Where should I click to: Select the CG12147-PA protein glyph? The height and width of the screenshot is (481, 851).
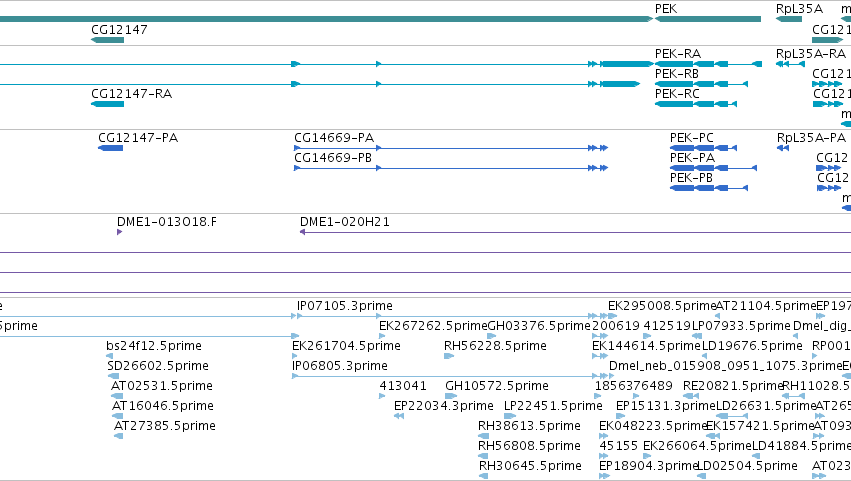tap(111, 148)
